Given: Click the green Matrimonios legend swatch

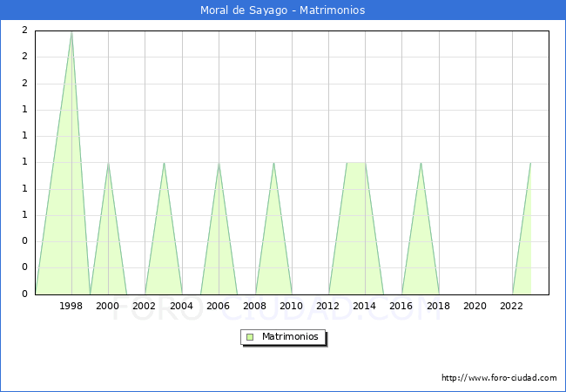Looking at the screenshot, I should (x=250, y=336).
